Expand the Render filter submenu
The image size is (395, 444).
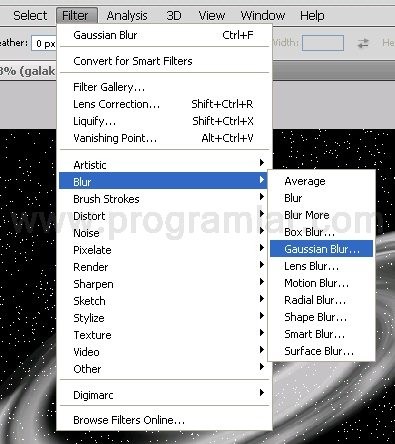163,267
